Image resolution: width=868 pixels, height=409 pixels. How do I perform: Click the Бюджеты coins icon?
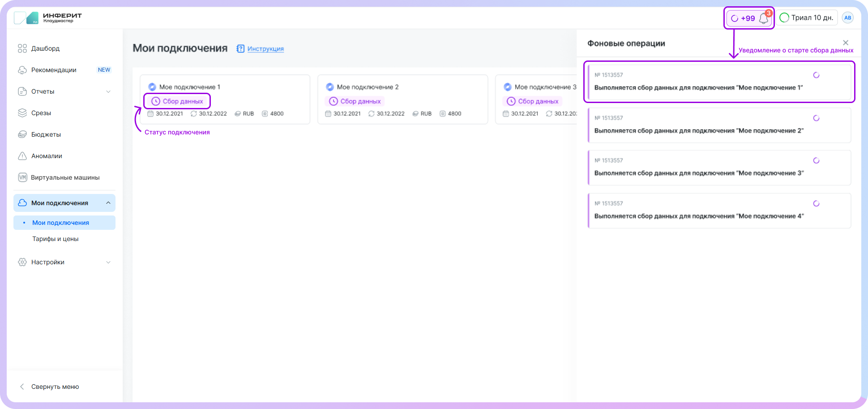click(x=22, y=134)
